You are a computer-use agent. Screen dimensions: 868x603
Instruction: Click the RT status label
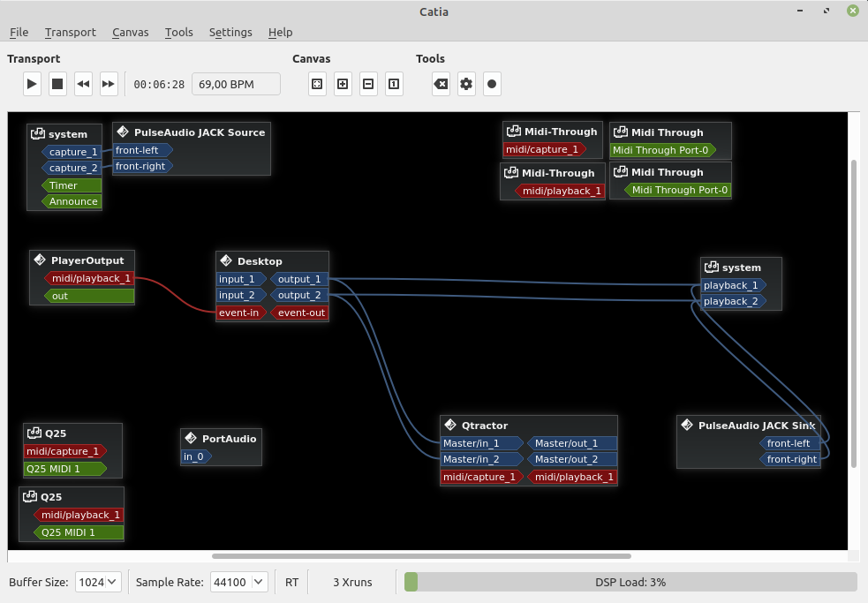tap(291, 583)
